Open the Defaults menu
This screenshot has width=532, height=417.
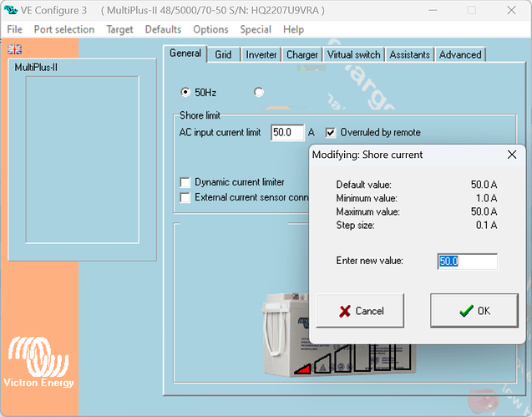163,29
